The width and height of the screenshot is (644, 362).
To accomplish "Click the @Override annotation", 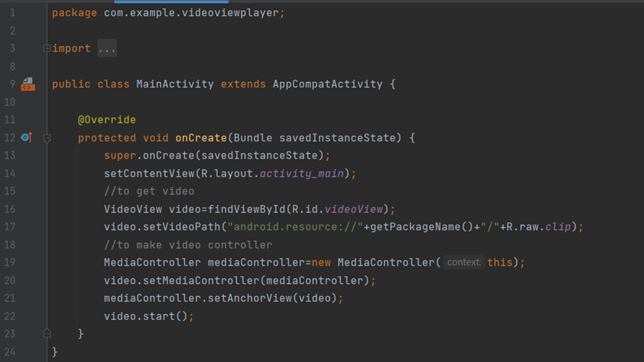I will coord(107,120).
